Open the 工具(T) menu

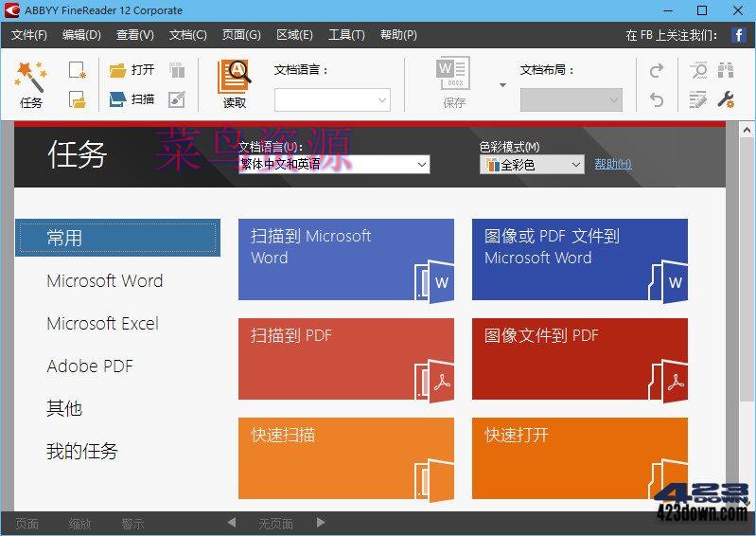pos(346,35)
